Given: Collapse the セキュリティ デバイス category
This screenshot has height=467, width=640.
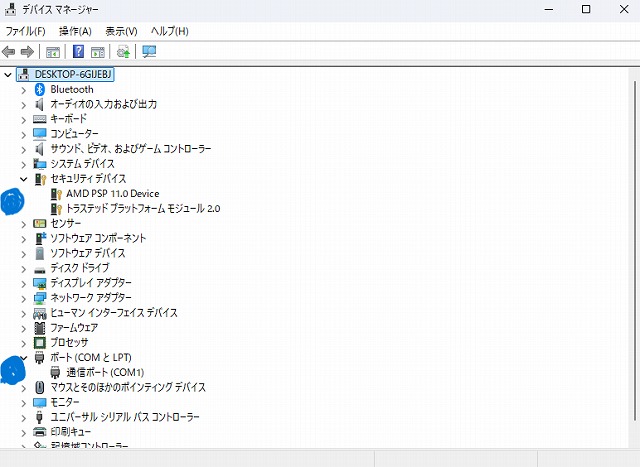Looking at the screenshot, I should (x=24, y=179).
